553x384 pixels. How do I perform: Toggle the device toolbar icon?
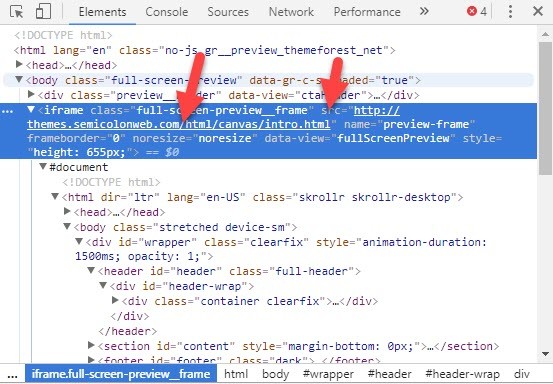click(43, 11)
